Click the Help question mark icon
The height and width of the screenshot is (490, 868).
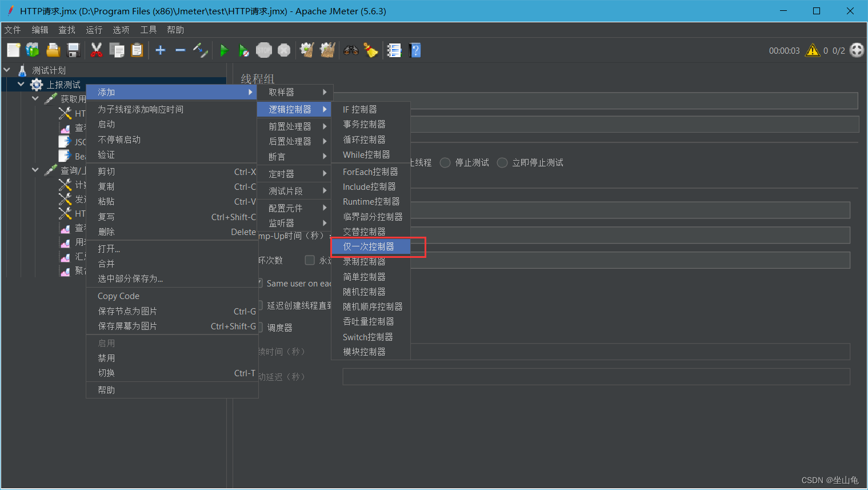point(415,50)
